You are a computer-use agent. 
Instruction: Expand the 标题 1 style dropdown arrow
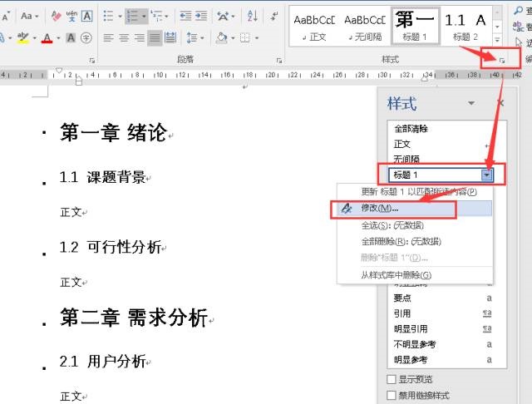(x=487, y=175)
